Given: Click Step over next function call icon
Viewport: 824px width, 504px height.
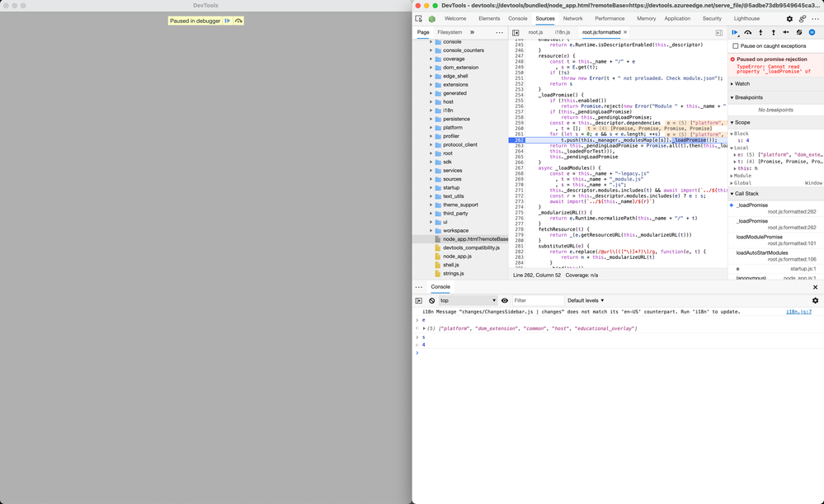Looking at the screenshot, I should 747,33.
